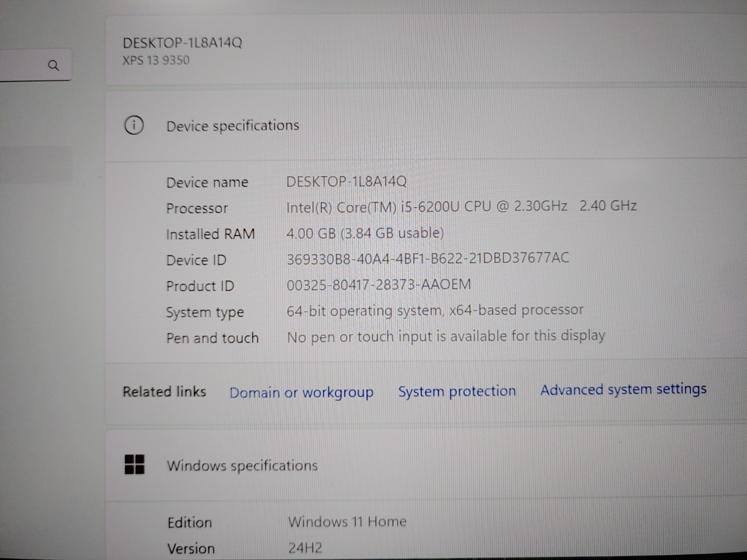Image resolution: width=747 pixels, height=560 pixels.
Task: Click the 24H2 version value
Action: pos(306,548)
